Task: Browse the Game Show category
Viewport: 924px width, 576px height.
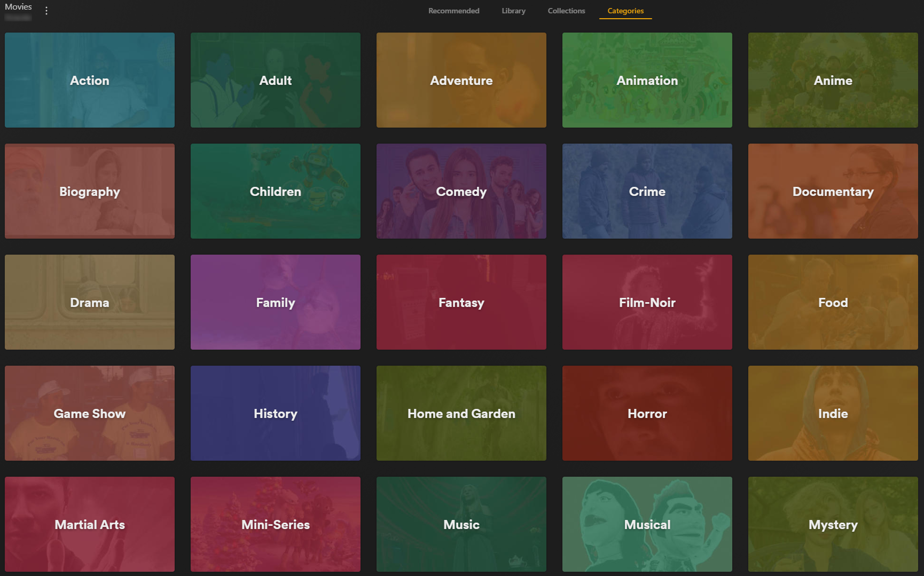Action: click(x=89, y=413)
